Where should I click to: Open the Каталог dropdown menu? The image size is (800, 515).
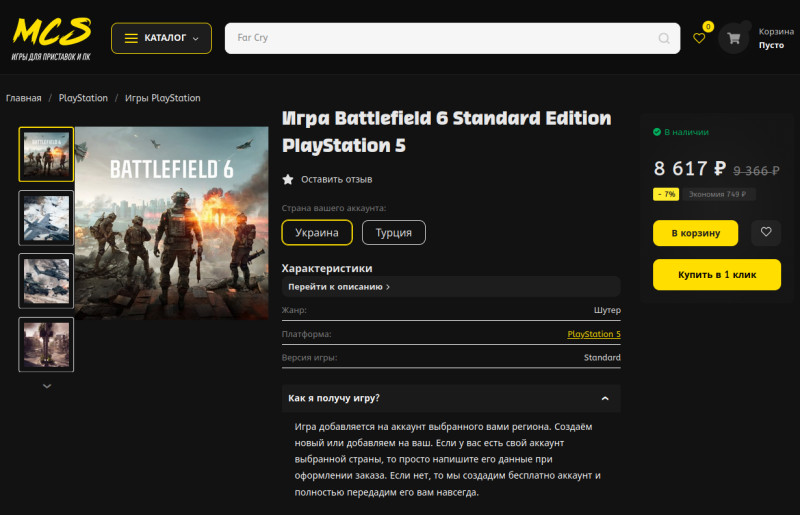coord(161,38)
